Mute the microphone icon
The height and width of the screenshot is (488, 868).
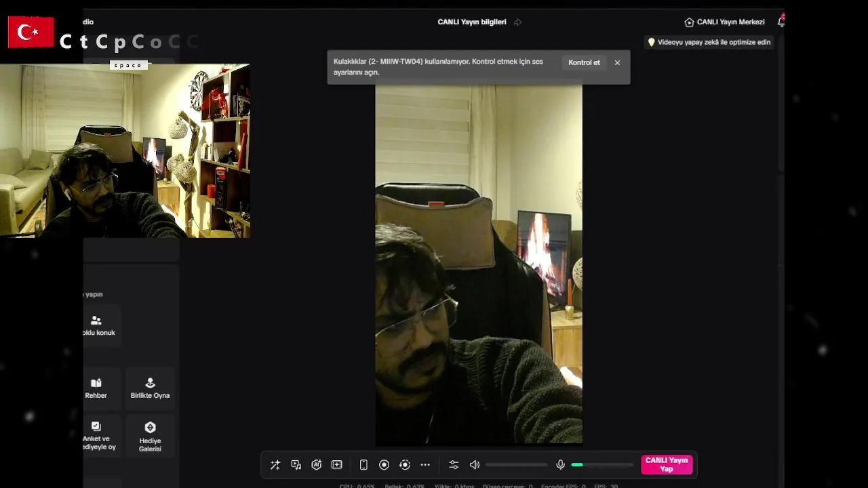point(561,465)
